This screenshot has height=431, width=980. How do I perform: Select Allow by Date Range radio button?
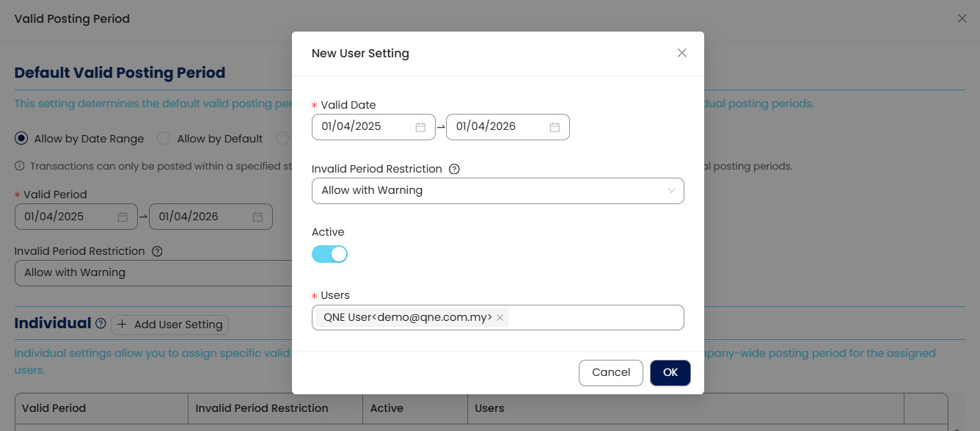tap(21, 138)
